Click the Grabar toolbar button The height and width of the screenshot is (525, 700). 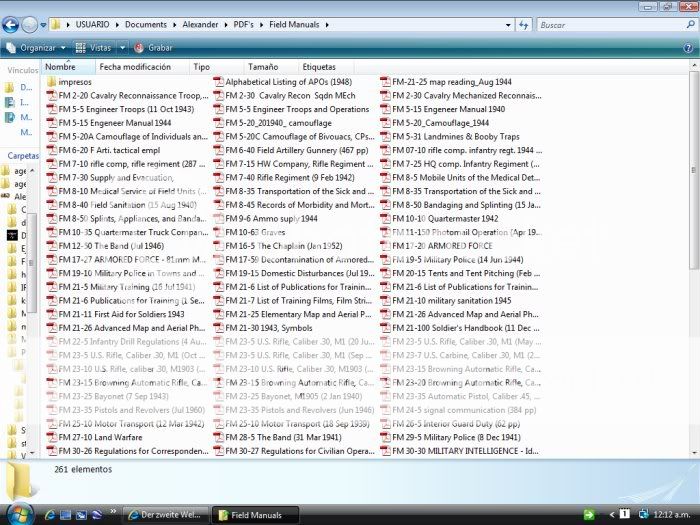pos(153,47)
